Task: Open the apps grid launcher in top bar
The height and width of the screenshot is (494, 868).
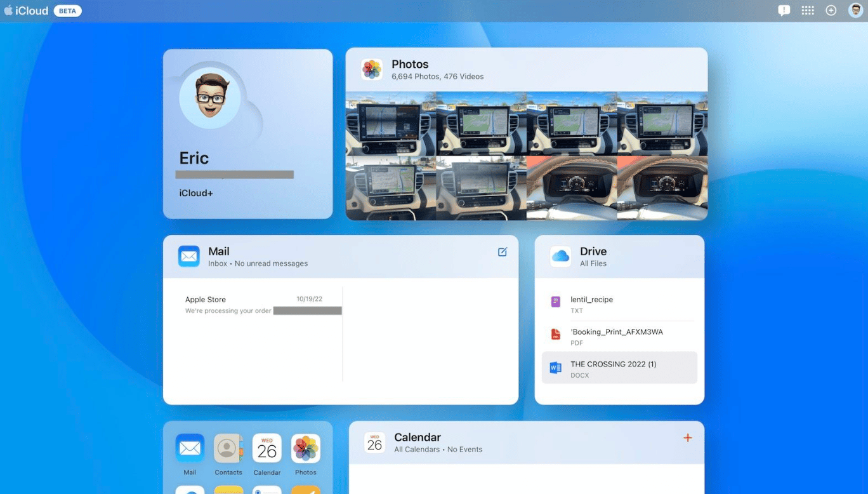Action: coord(807,10)
